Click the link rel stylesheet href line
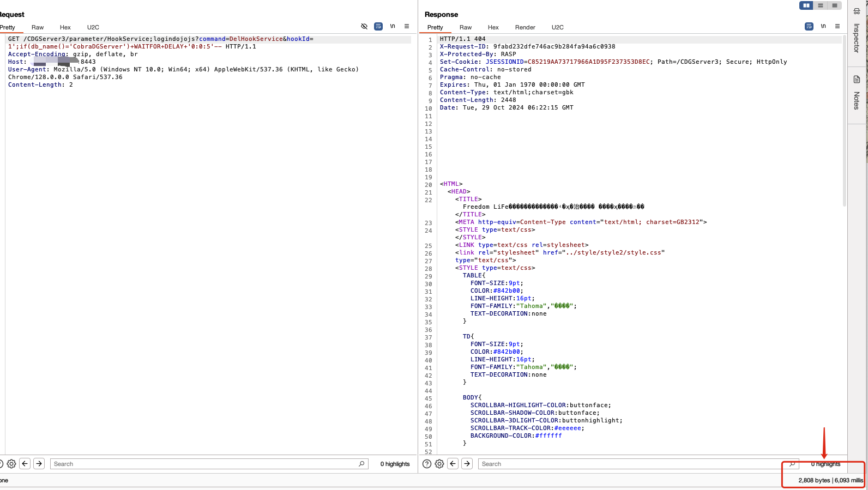This screenshot has width=868, height=490. [560, 252]
